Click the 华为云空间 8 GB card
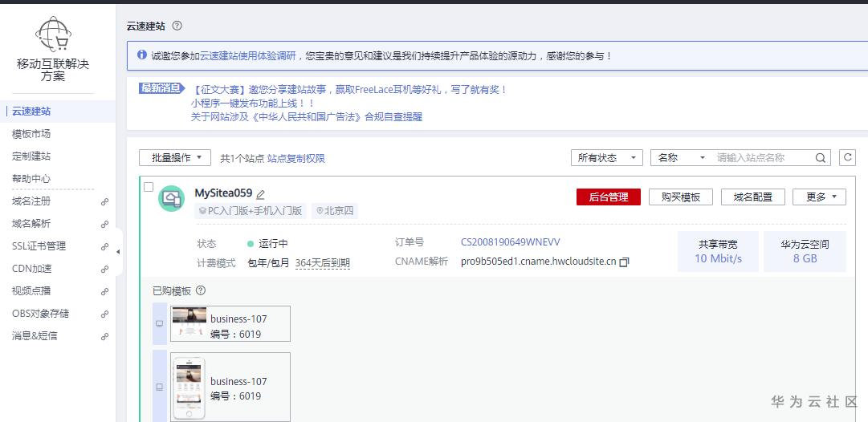 805,252
